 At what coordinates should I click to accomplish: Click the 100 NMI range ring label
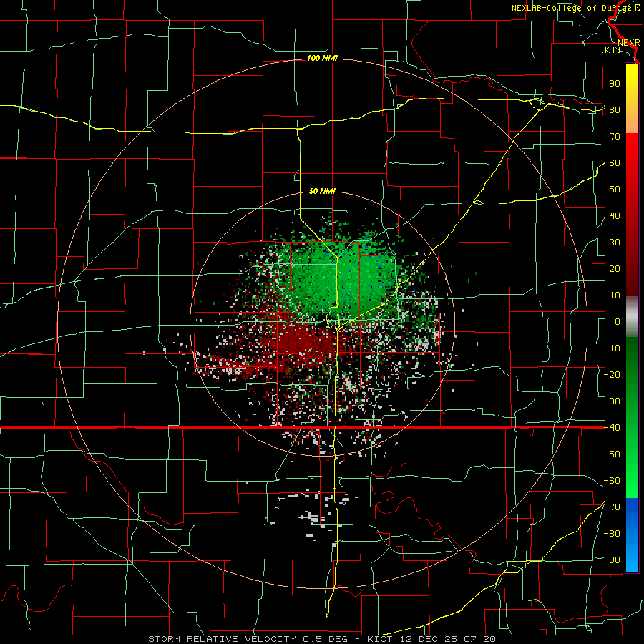pos(322,59)
